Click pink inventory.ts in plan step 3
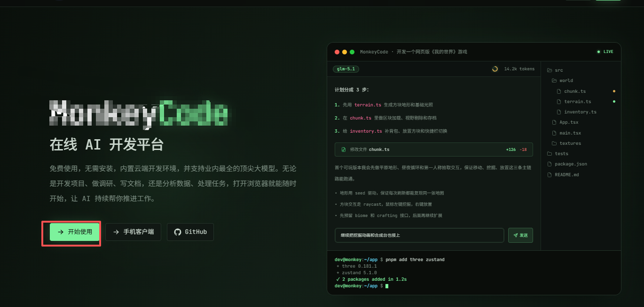 [366, 131]
